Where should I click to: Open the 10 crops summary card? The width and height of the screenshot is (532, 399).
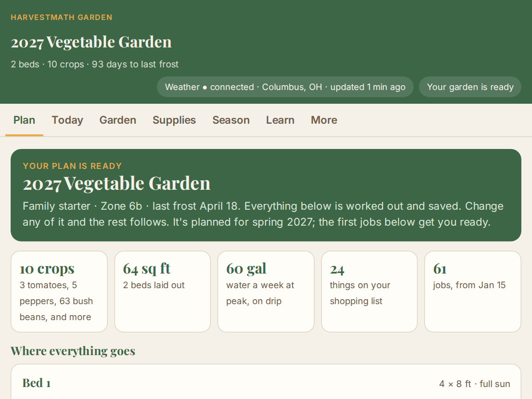tap(59, 292)
